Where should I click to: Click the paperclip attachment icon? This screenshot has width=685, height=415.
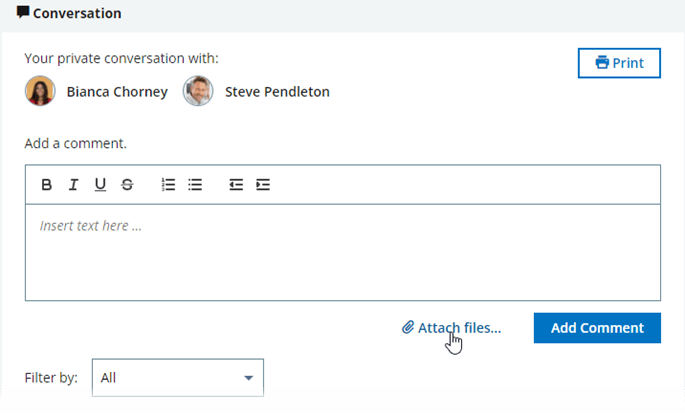click(408, 327)
